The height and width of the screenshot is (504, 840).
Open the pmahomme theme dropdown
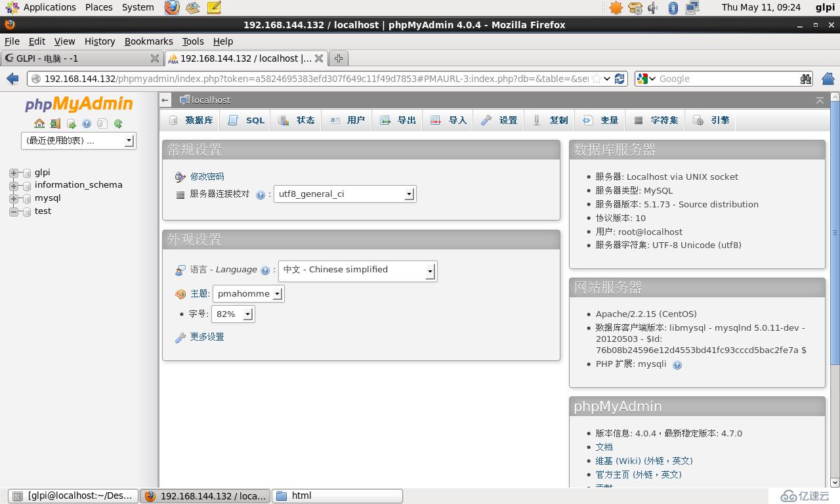pos(249,294)
